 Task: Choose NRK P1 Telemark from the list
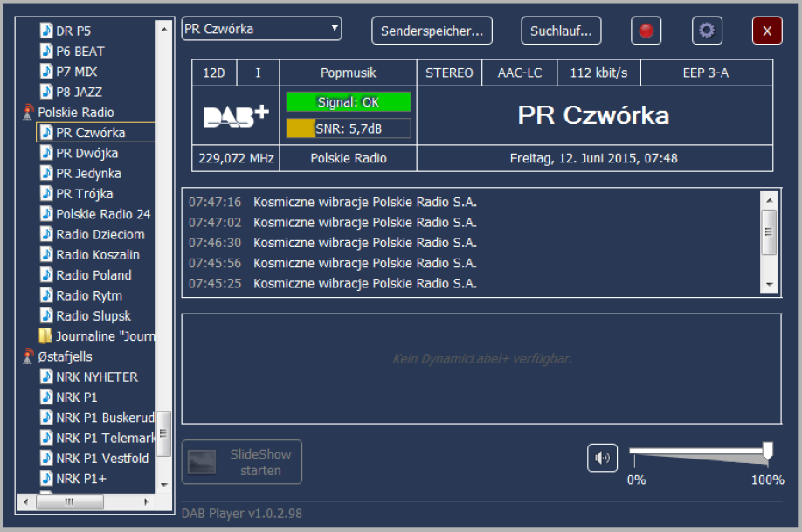pyautogui.click(x=102, y=438)
